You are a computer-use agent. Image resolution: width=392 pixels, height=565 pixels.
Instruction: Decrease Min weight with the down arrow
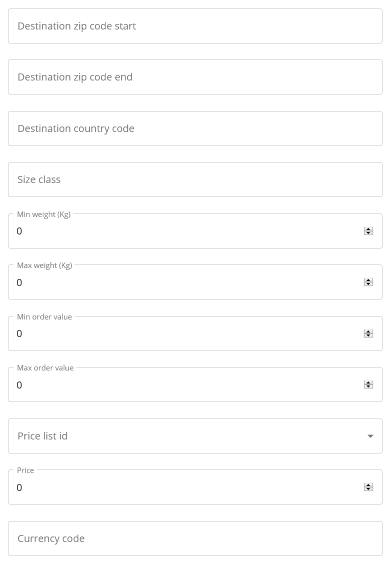(369, 233)
